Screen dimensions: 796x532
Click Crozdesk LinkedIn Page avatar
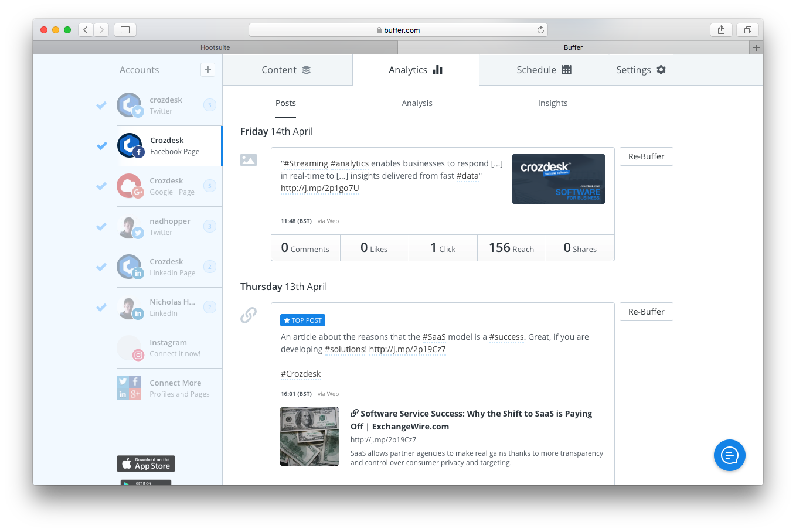click(x=130, y=267)
